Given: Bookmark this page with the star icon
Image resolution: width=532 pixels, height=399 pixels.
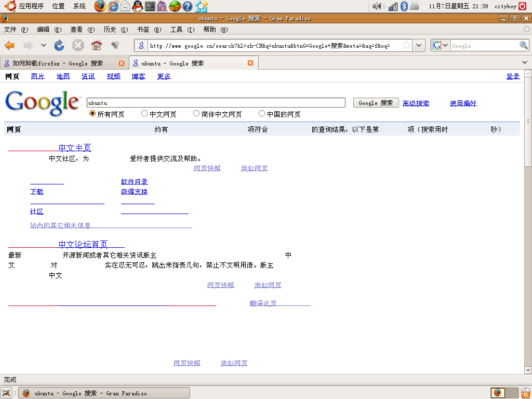Looking at the screenshot, I should click(406, 45).
